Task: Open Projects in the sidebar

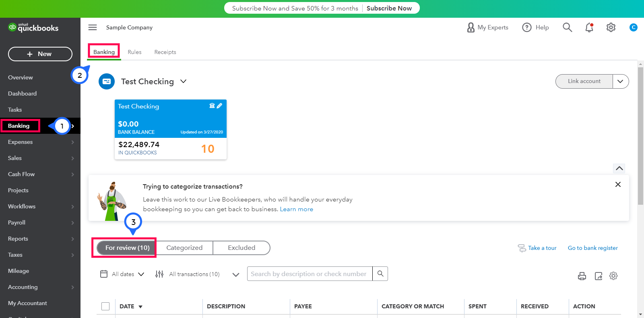Action: [x=18, y=190]
